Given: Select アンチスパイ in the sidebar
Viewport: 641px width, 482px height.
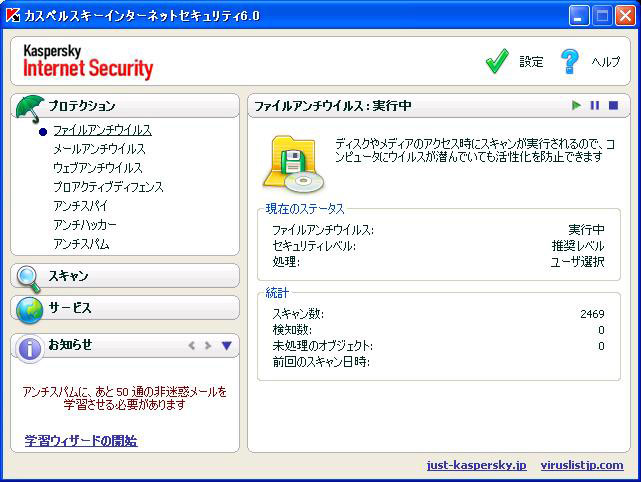Looking at the screenshot, I should (x=81, y=206).
